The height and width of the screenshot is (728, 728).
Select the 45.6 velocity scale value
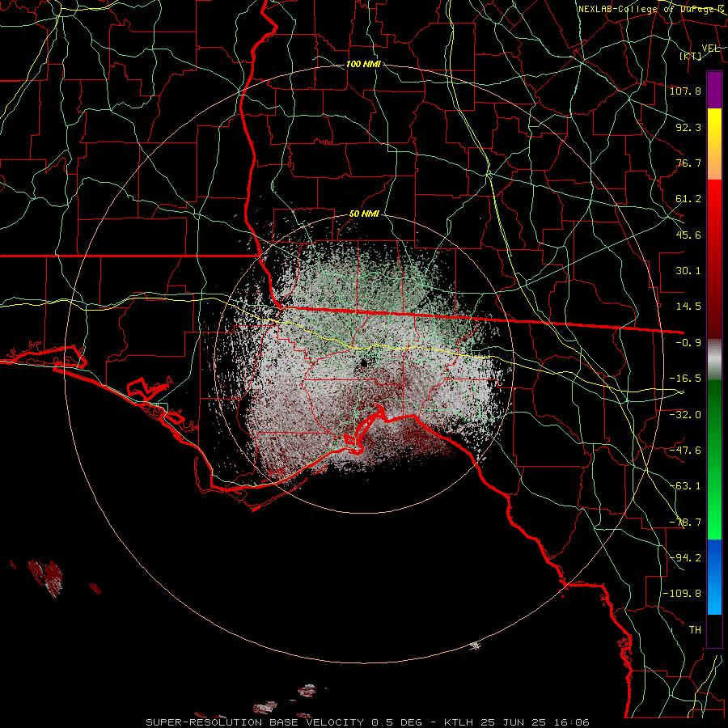(x=688, y=235)
